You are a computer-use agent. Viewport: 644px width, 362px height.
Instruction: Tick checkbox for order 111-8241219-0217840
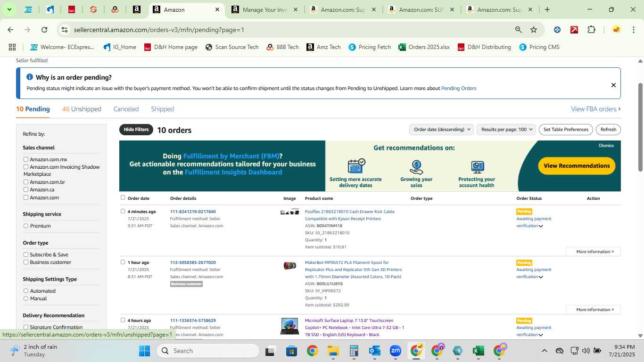tap(123, 211)
